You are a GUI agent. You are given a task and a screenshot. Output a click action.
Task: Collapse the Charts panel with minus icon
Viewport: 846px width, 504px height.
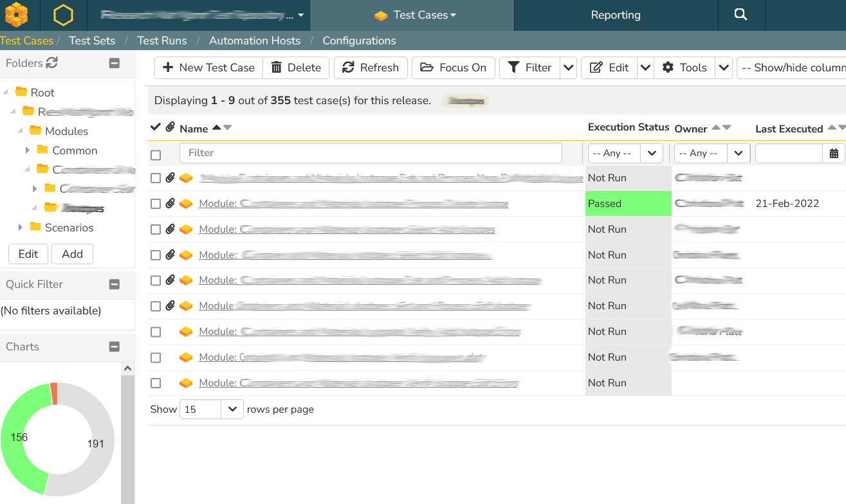[x=115, y=346]
